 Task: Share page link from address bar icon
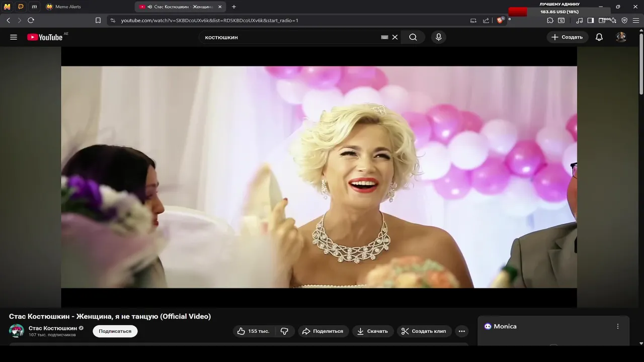[486, 21]
